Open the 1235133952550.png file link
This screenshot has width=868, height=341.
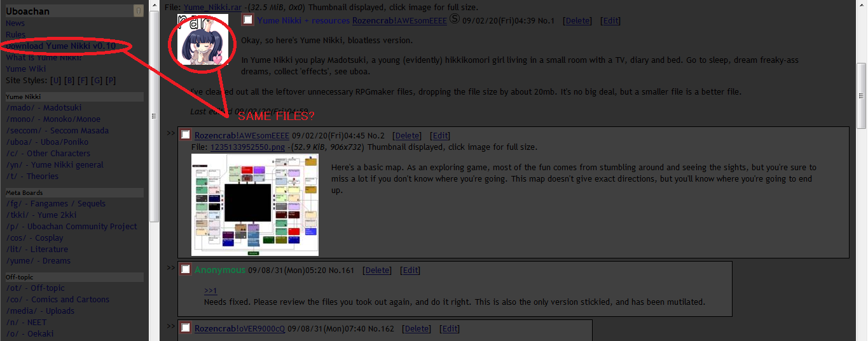(x=248, y=147)
